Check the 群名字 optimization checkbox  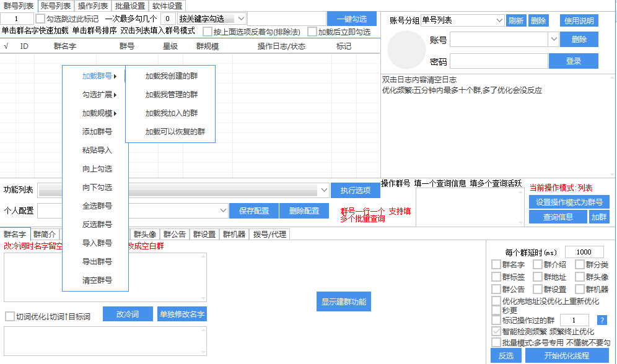coord(496,264)
